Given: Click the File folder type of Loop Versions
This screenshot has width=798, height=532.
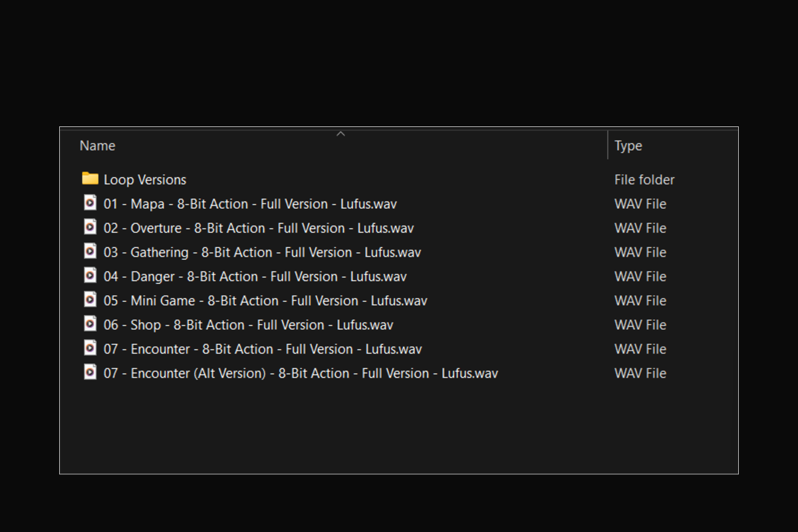Looking at the screenshot, I should pyautogui.click(x=644, y=180).
